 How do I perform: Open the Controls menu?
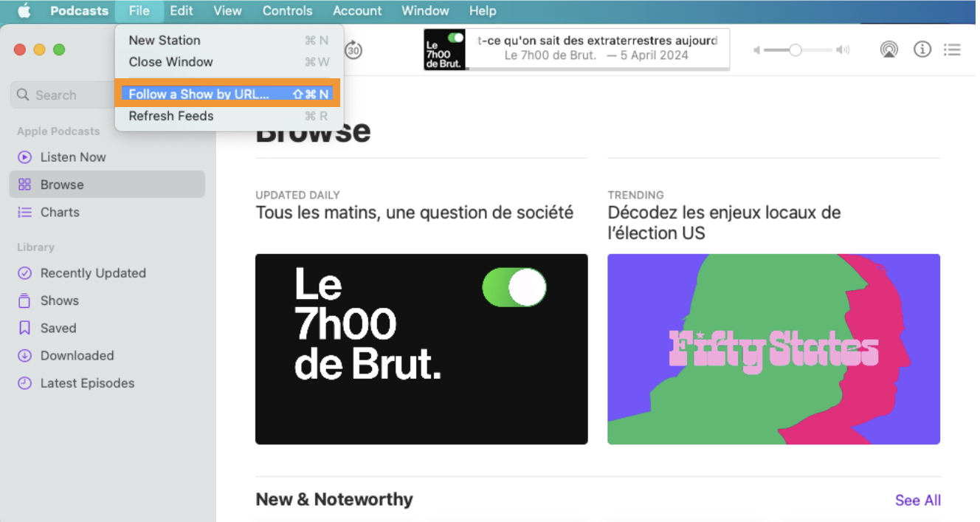coord(287,10)
